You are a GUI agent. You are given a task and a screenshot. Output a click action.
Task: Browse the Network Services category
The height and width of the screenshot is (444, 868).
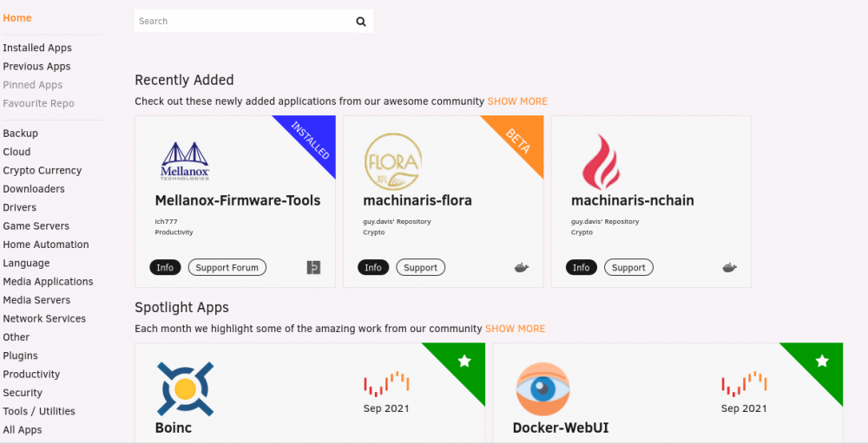click(44, 318)
